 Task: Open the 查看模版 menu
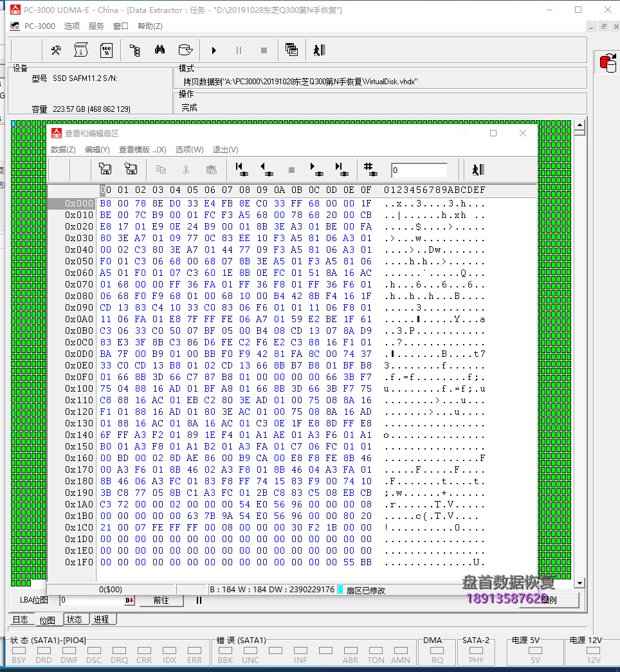point(142,150)
